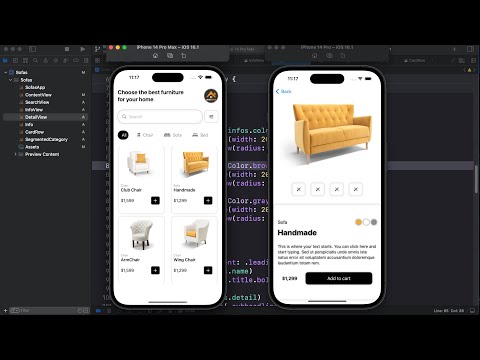Viewport: 480px width, 360px height.
Task: Expand the Preview Content folder
Action: tap(15, 154)
